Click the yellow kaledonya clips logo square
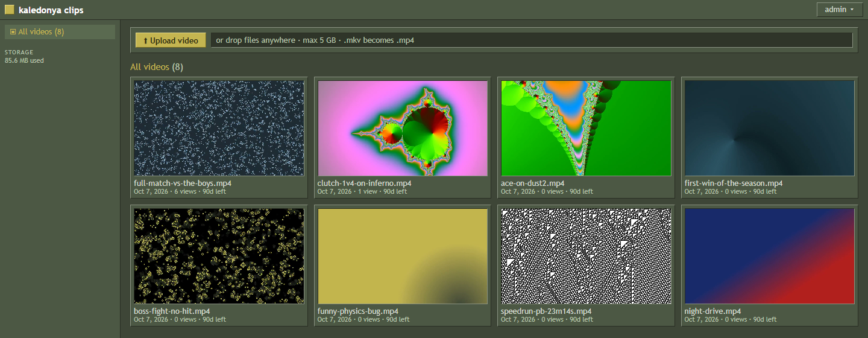 9,10
